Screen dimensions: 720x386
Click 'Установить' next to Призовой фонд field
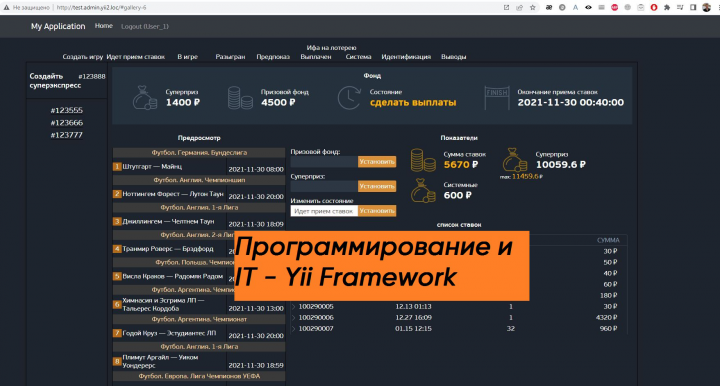click(x=377, y=162)
